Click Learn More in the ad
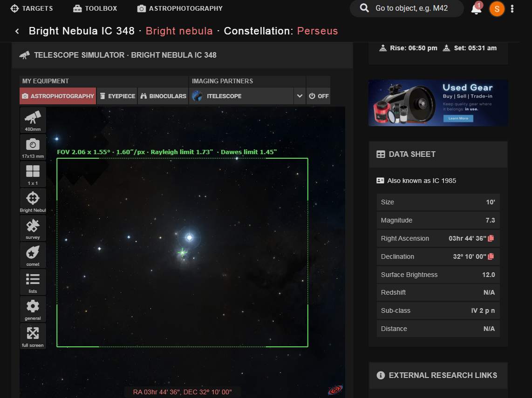This screenshot has width=532, height=398. coord(458,118)
